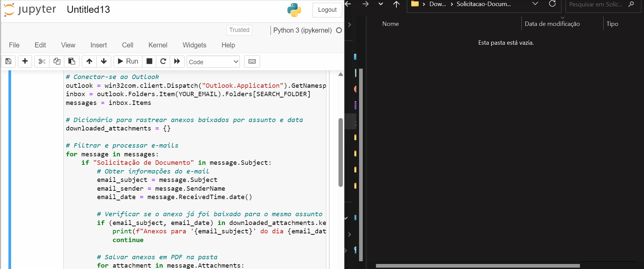The width and height of the screenshot is (644, 269).
Task: Move the selected cell down
Action: pos(104,61)
